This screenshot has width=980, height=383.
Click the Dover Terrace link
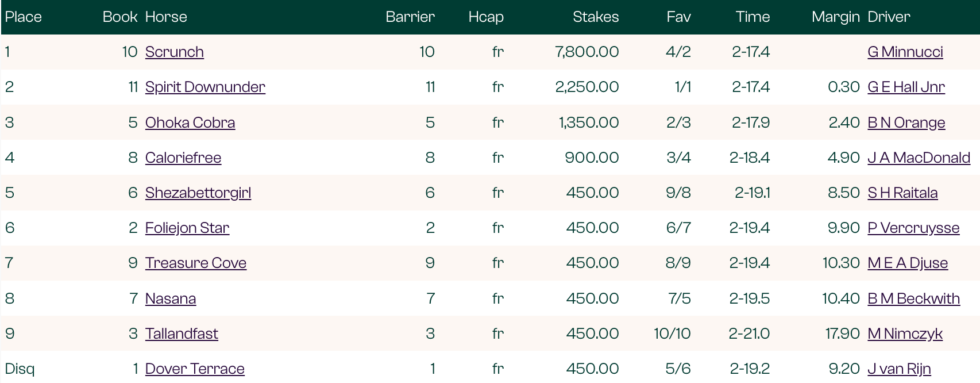(x=194, y=369)
